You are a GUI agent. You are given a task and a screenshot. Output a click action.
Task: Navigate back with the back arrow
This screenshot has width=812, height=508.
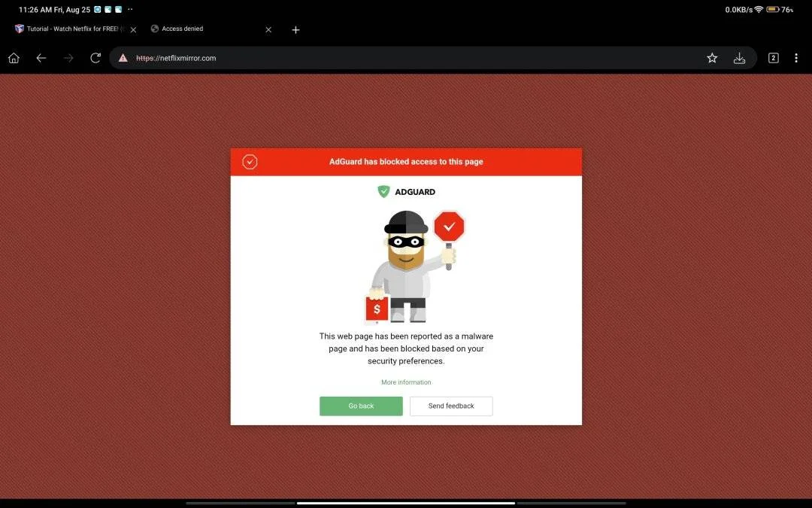click(41, 58)
